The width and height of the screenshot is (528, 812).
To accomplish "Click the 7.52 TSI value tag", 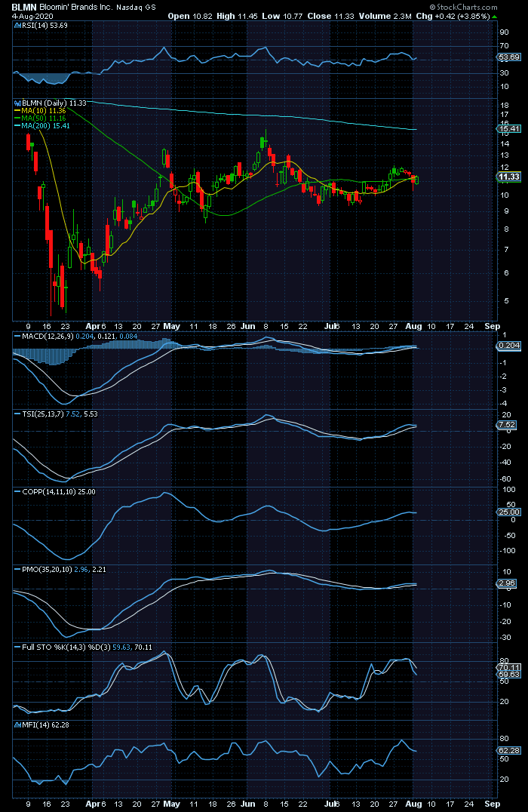I will (508, 425).
